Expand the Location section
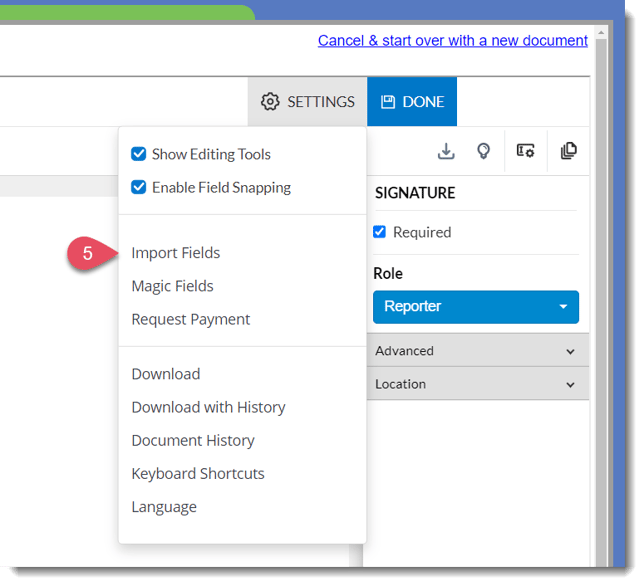The image size is (644, 586). 475,384
